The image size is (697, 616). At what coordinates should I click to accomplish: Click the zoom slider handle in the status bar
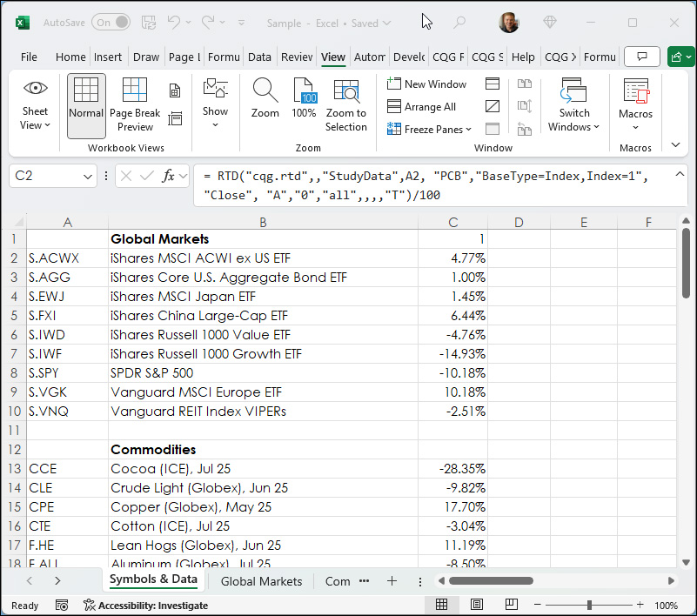point(589,605)
